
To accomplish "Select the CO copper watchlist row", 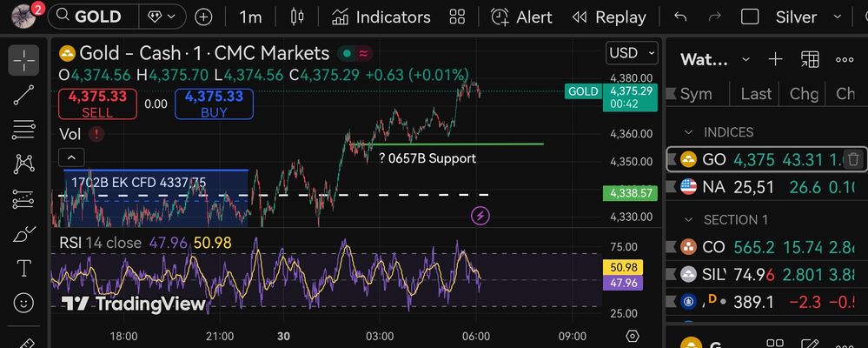I will [766, 246].
